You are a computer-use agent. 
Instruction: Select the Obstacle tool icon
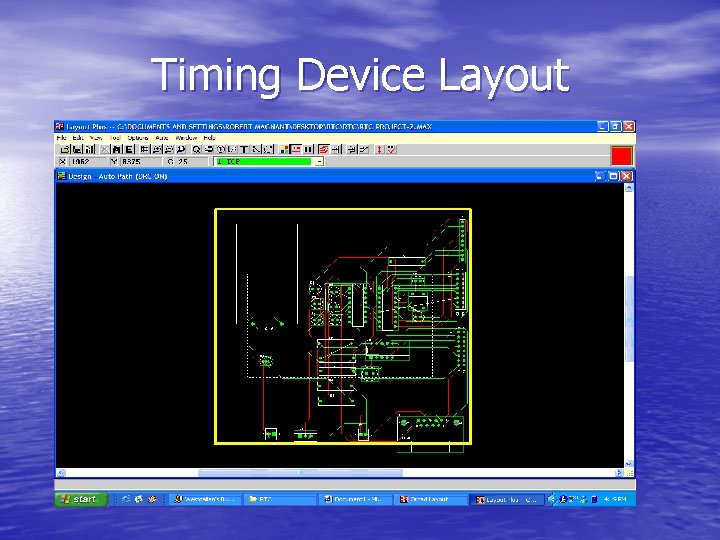tap(233, 149)
